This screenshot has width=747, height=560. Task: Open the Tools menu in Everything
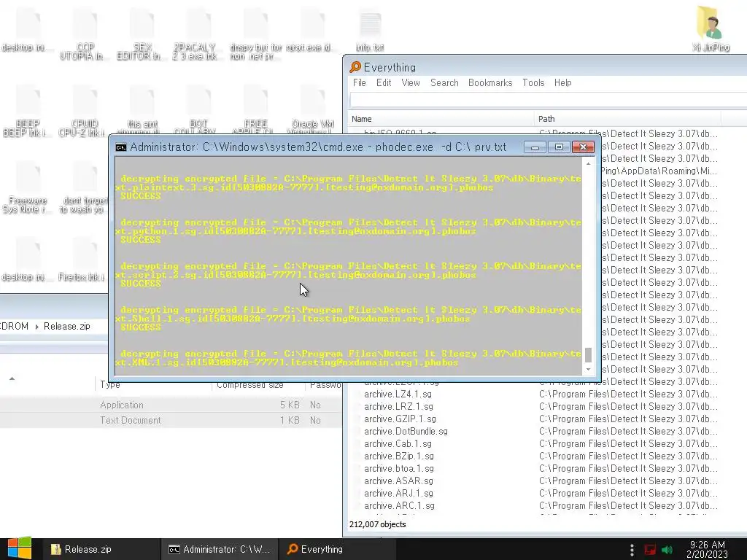533,83
